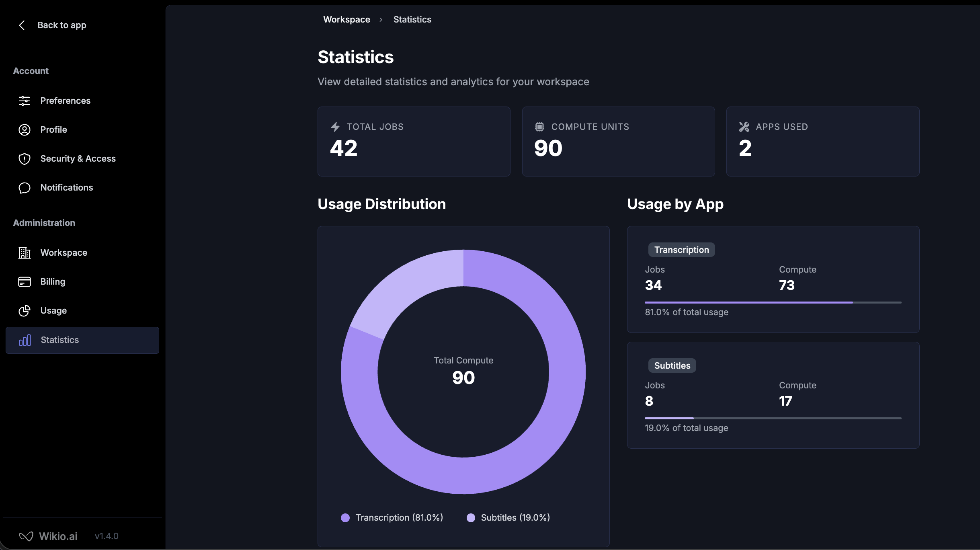Click the Security & Access shield icon
This screenshot has width=980, height=550.
[25, 158]
